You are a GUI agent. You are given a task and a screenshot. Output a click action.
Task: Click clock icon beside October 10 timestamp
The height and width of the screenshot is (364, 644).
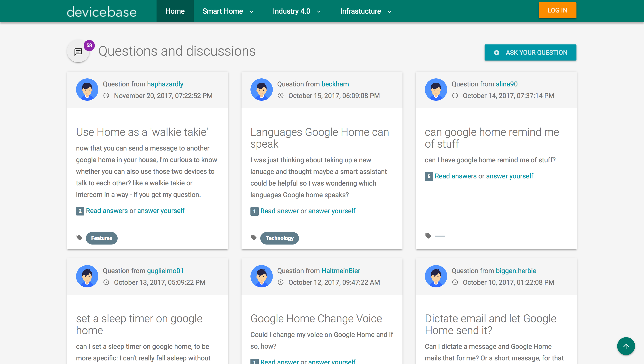coord(455,282)
